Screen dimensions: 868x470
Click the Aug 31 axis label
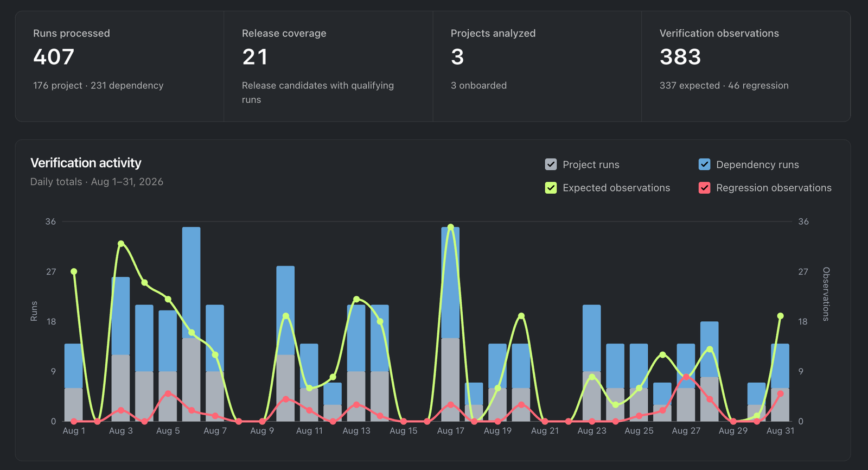coord(780,430)
